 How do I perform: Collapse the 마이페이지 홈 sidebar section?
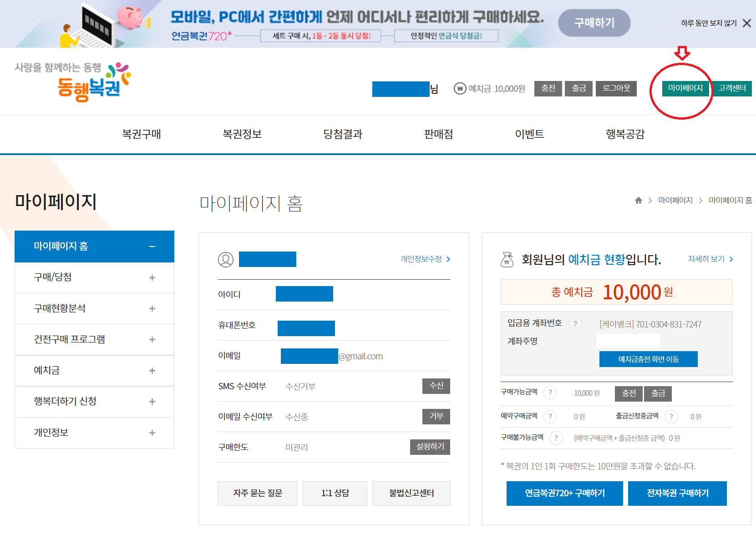152,247
